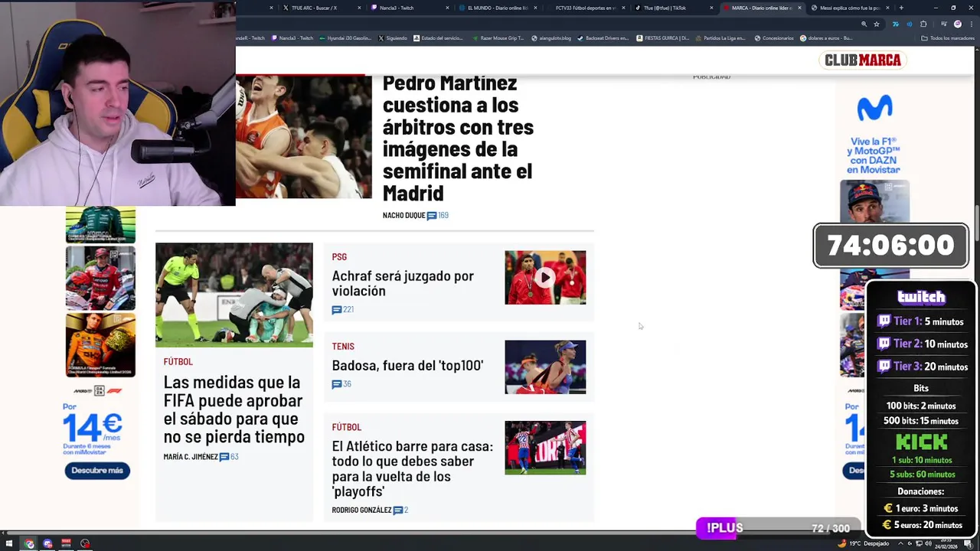Open the 63 comments icon by María C. Jiménez
This screenshot has height=551, width=980.
224,457
